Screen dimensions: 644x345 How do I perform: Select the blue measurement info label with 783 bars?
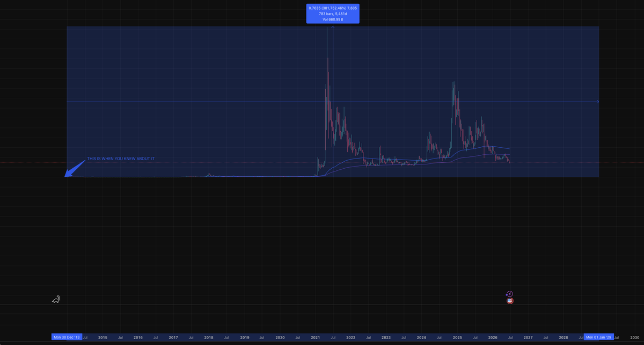click(333, 13)
